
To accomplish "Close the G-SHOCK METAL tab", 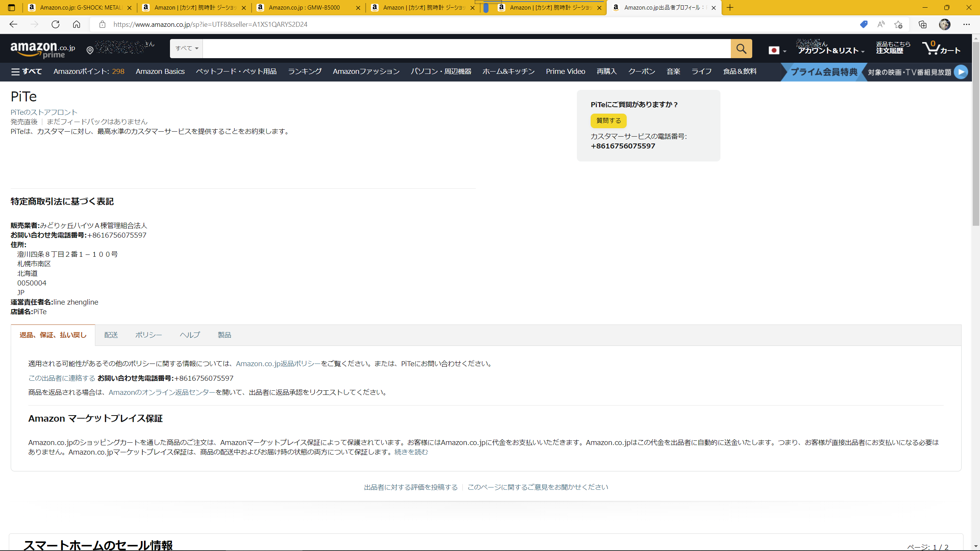I will click(x=129, y=8).
